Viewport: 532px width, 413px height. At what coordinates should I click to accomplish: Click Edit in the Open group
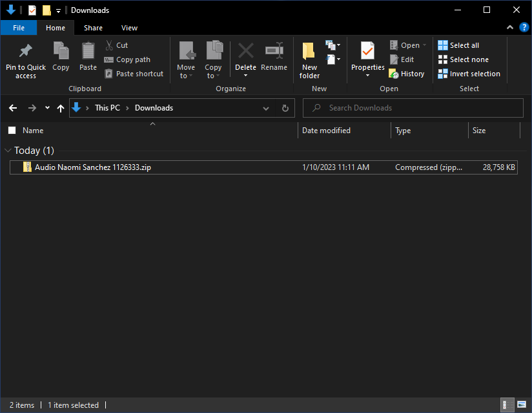tap(402, 59)
